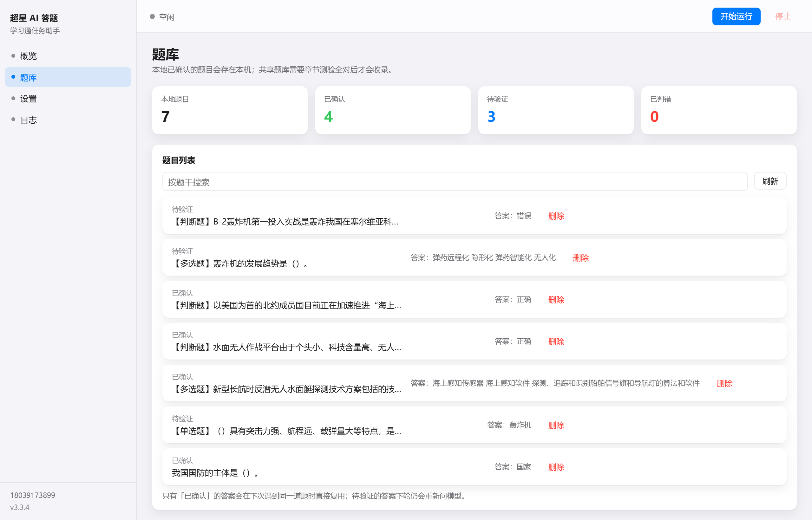Click the question 新型长航时反潜无人水面艇探测技术方案
Viewport: 812px width, 520px height.
click(286, 389)
